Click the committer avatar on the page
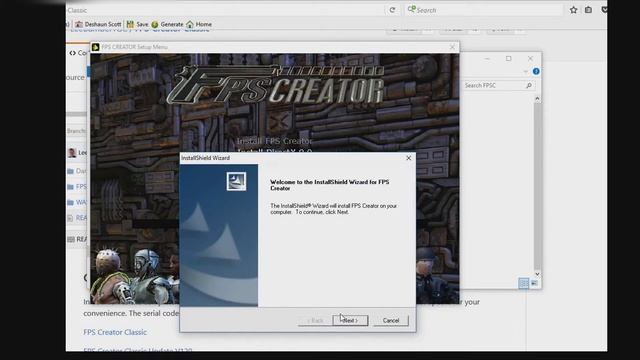 pos(72,153)
